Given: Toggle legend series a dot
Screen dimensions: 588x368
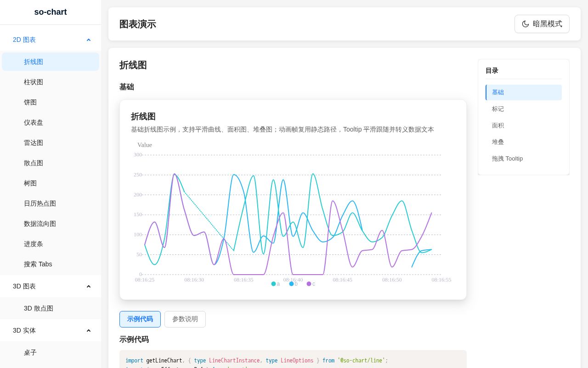Looking at the screenshot, I should tap(274, 284).
